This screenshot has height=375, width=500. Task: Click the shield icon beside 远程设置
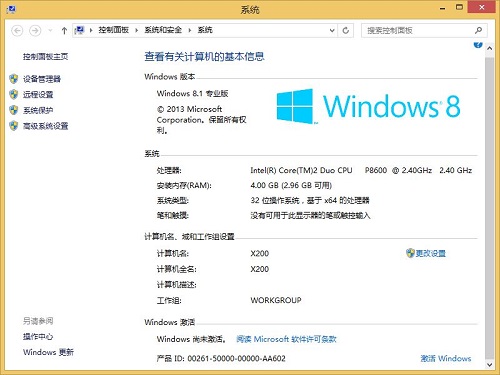(14, 95)
